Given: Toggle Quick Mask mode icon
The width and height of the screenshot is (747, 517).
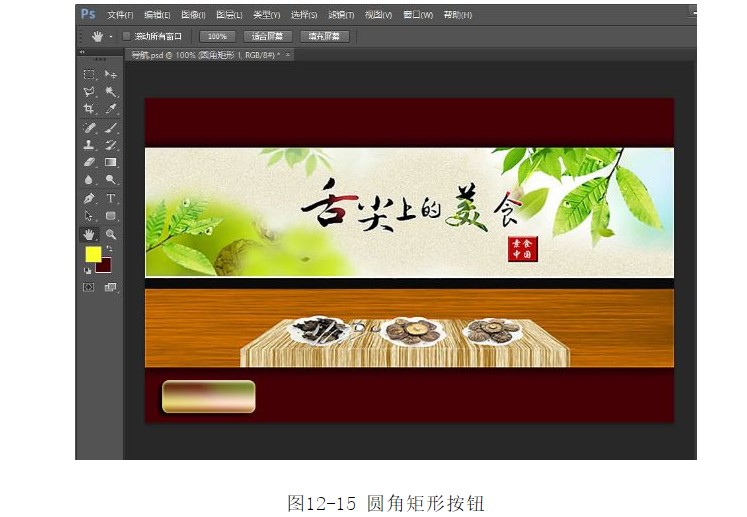Looking at the screenshot, I should (x=89, y=287).
